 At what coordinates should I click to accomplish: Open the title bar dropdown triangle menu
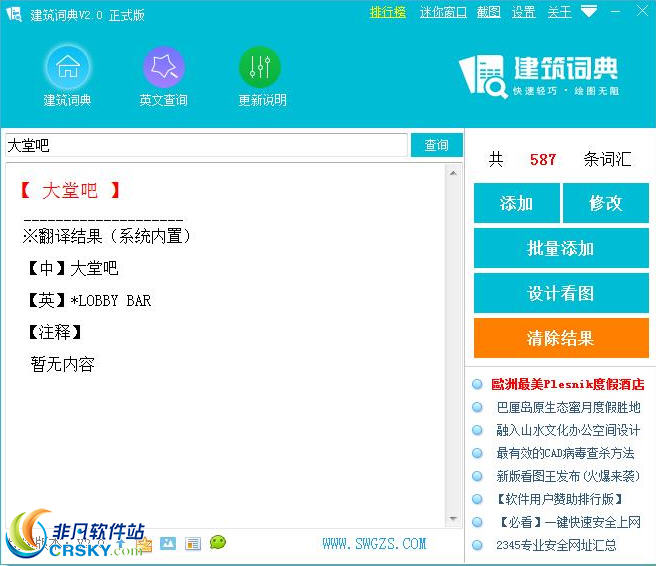[589, 11]
